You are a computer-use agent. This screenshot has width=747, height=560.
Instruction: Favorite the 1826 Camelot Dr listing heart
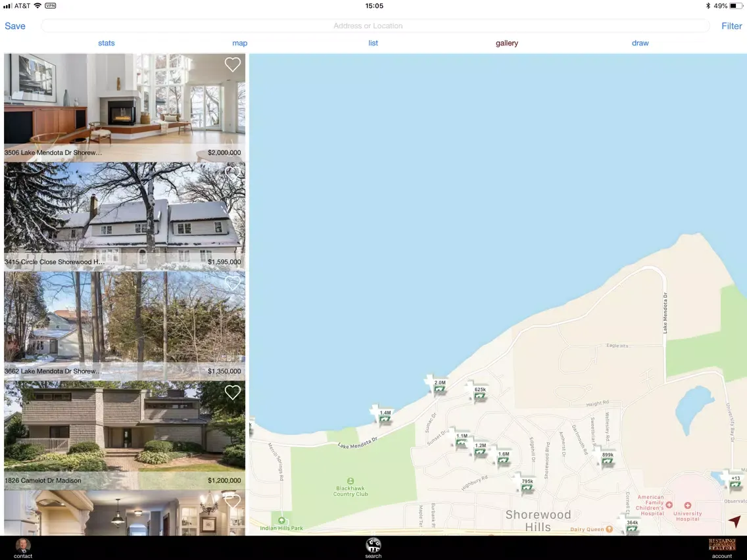click(233, 392)
